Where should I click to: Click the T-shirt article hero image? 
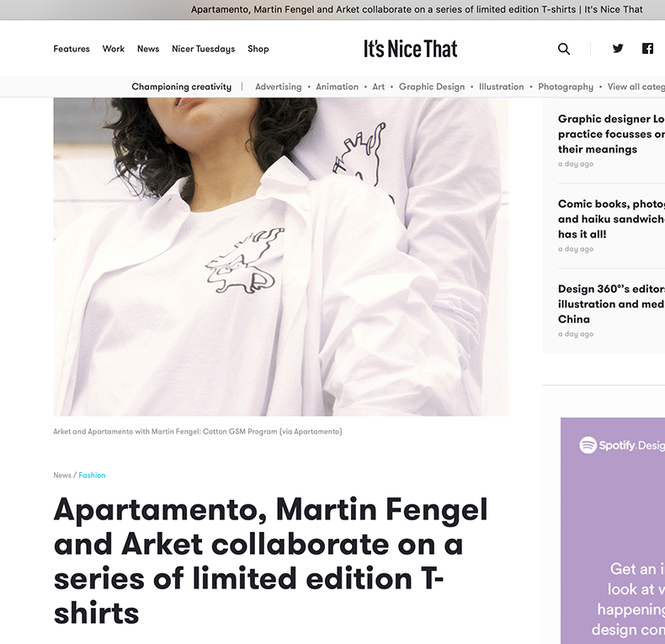coord(281,257)
